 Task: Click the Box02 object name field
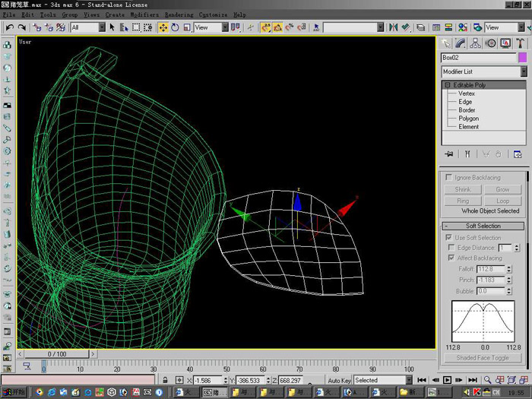pos(478,58)
